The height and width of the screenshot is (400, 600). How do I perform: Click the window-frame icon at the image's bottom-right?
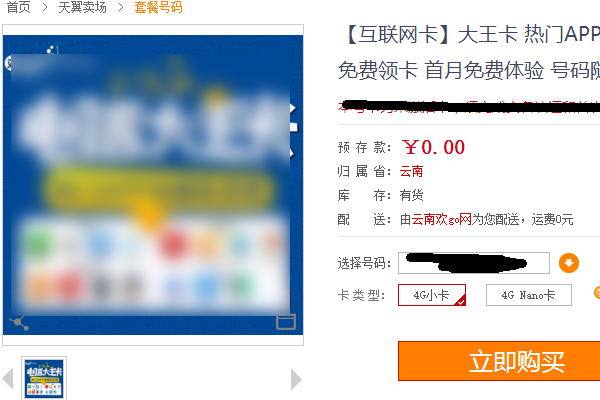tap(286, 322)
